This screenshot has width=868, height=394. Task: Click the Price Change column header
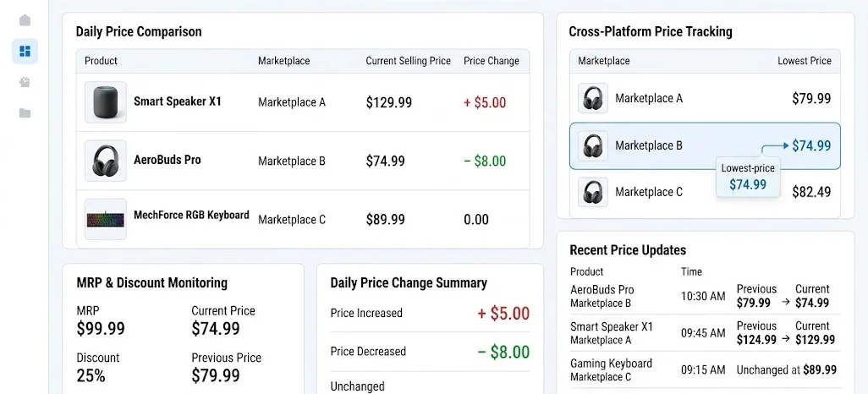492,61
